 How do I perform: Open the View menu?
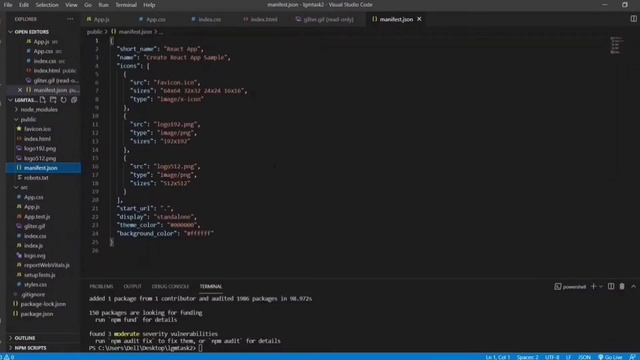pyautogui.click(x=71, y=5)
